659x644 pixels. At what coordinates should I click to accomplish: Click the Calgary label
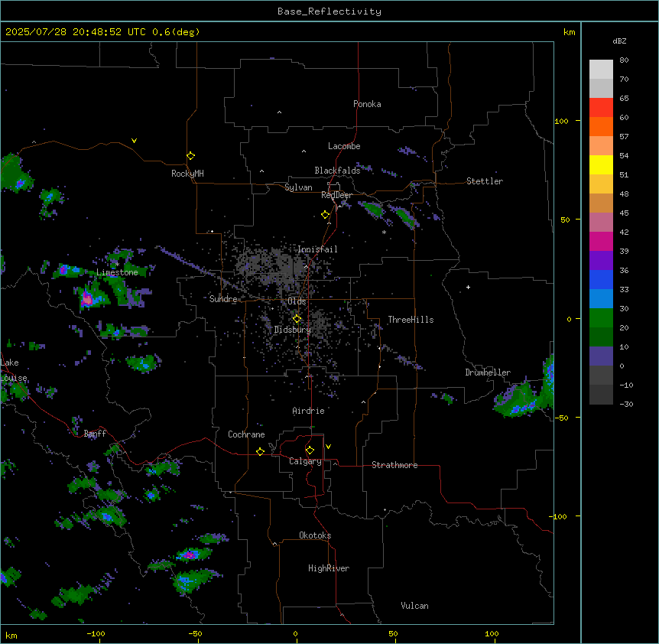click(x=305, y=461)
